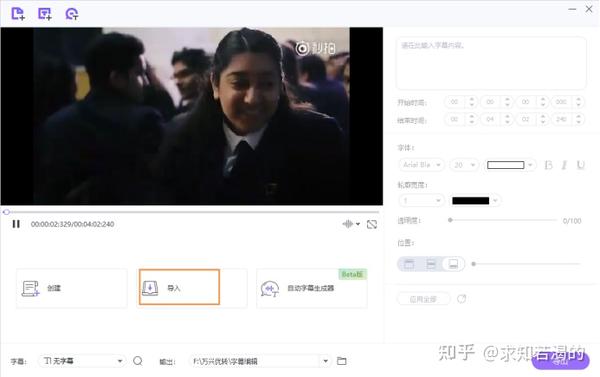Click the playback time 00:00:02:329 text
The image size is (600, 377).
pos(51,224)
